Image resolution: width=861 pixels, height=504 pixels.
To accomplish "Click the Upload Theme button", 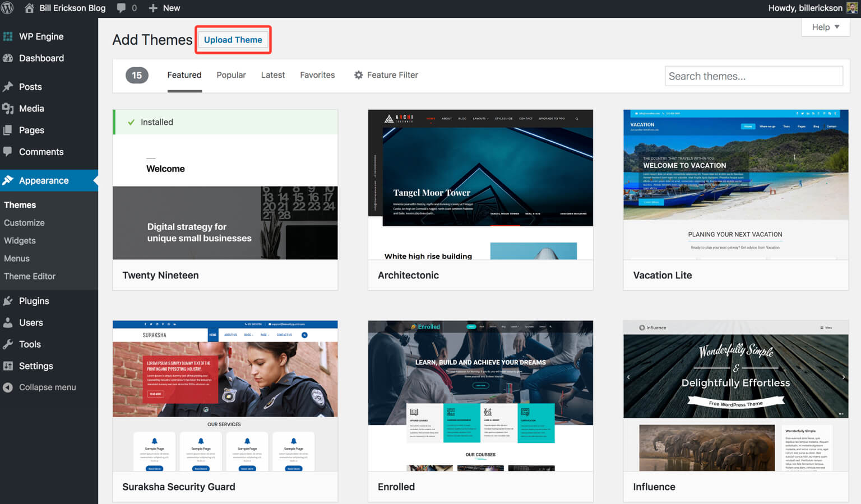I will tap(233, 40).
